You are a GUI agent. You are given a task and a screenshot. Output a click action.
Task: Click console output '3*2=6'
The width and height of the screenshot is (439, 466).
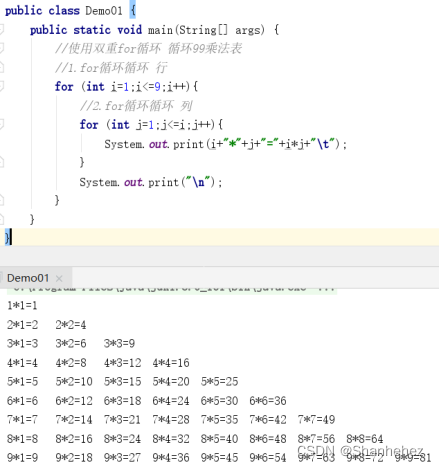71,343
